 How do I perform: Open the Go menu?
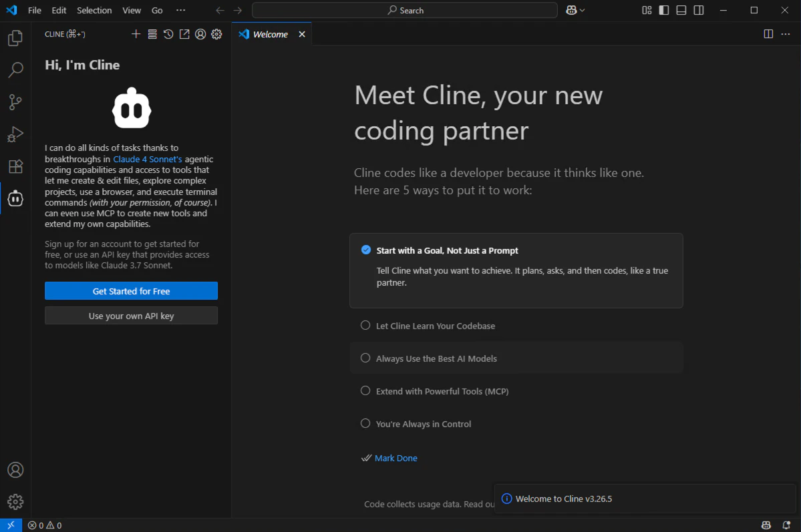(157, 10)
